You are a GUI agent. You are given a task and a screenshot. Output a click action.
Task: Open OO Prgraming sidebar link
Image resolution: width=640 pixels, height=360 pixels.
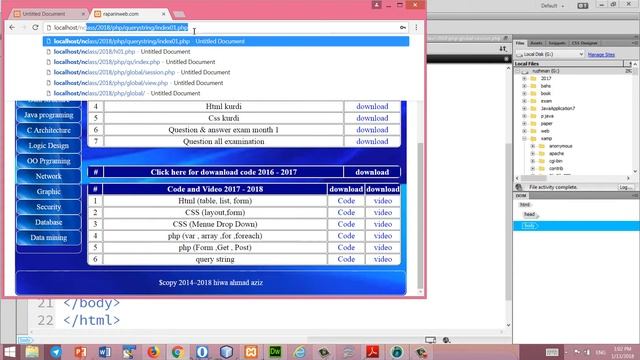click(49, 161)
